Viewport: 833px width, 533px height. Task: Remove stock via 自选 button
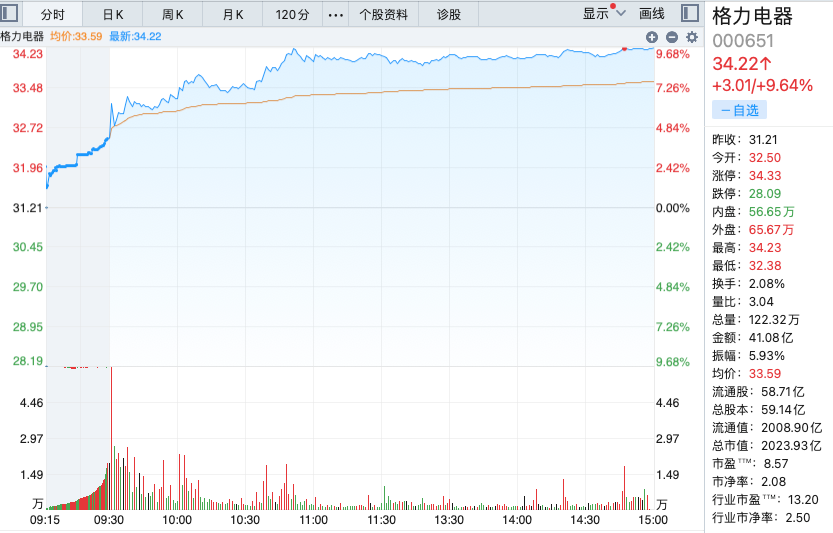pos(739,111)
